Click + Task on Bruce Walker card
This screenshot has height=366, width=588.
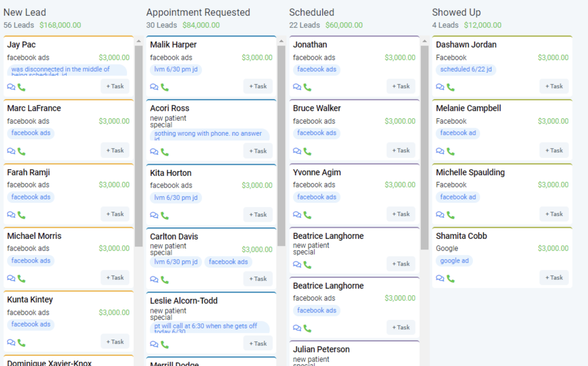[x=401, y=150]
